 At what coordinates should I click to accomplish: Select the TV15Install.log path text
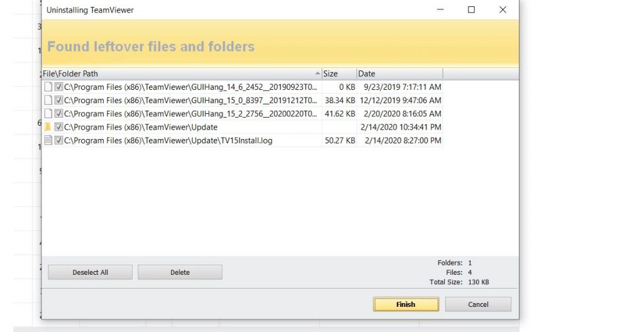pyautogui.click(x=168, y=140)
